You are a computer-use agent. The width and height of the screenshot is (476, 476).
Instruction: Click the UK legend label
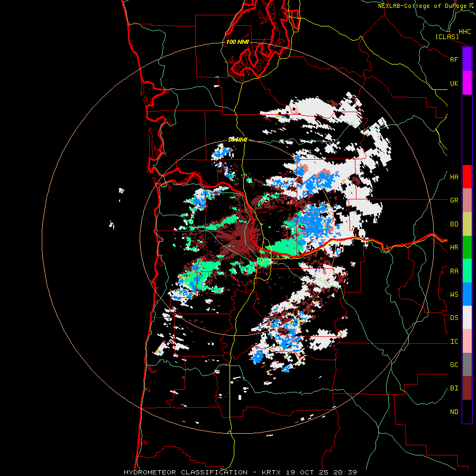[x=454, y=83]
